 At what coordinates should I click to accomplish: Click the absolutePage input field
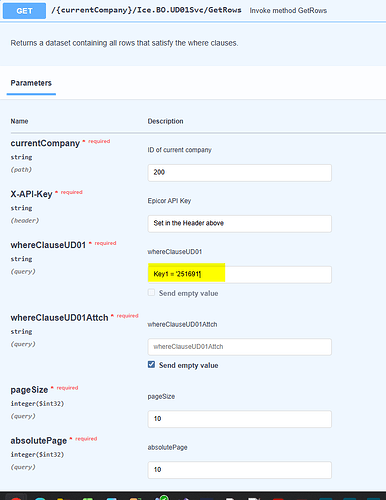pos(240,470)
